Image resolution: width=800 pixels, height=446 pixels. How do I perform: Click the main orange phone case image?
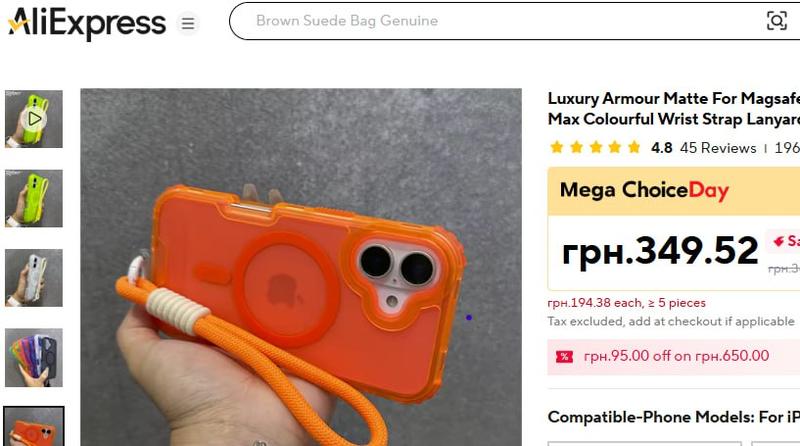(x=301, y=267)
